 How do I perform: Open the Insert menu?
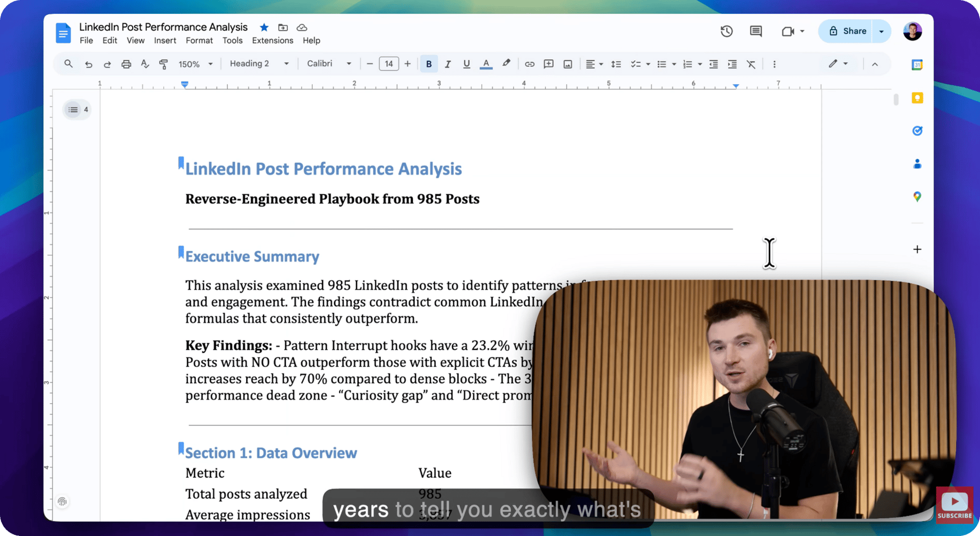(x=165, y=41)
